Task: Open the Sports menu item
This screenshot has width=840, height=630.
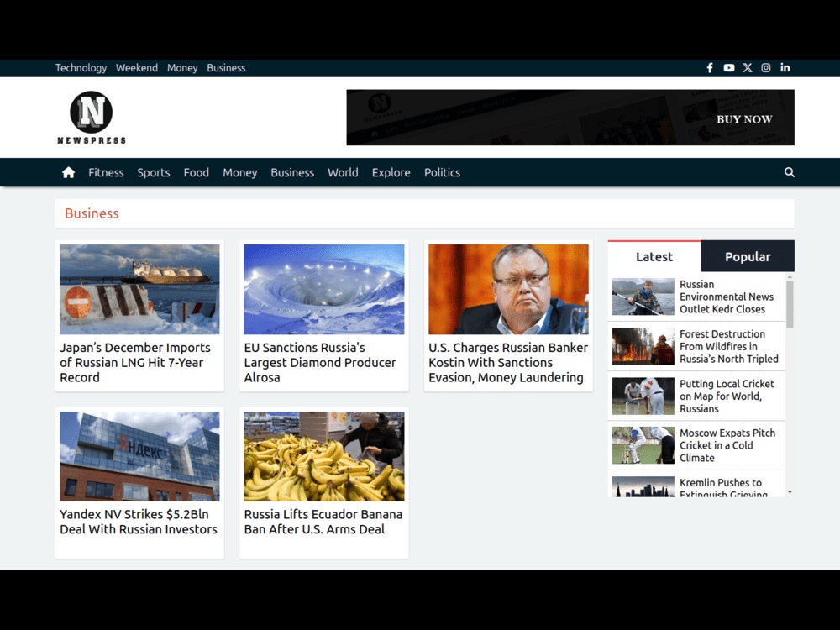Action: (153, 172)
